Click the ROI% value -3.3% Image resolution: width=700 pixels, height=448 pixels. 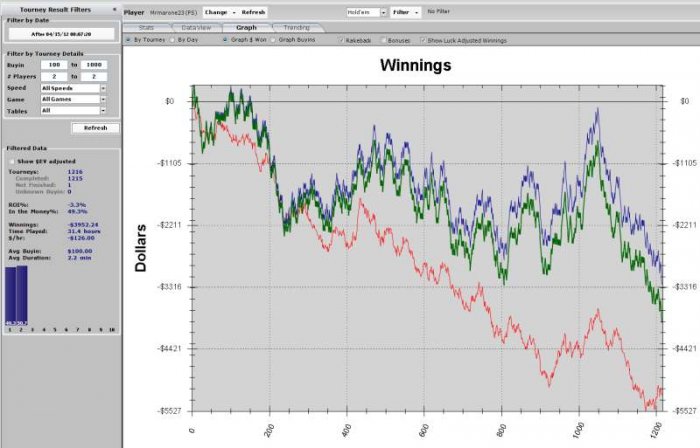77,205
